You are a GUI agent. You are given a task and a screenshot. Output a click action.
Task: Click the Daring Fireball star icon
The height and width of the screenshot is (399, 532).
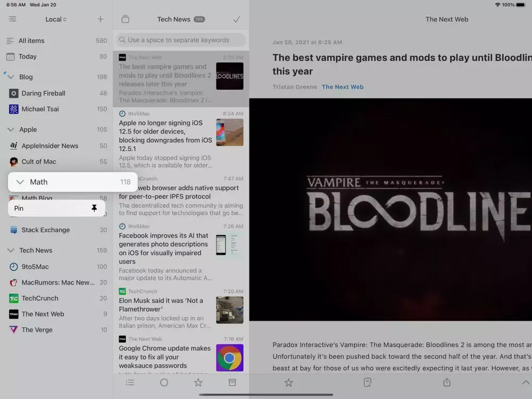14,93
